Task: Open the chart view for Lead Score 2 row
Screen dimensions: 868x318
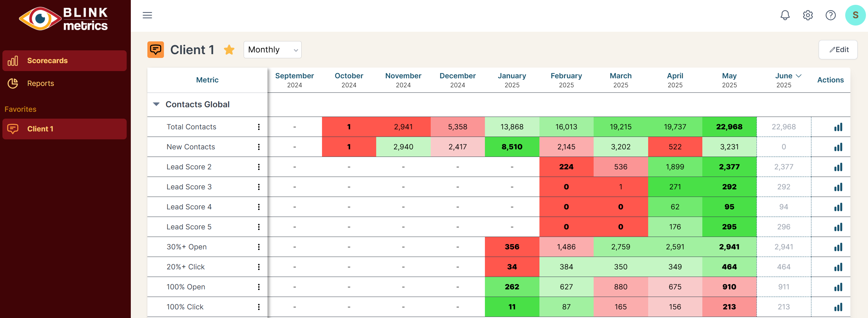Action: point(838,167)
